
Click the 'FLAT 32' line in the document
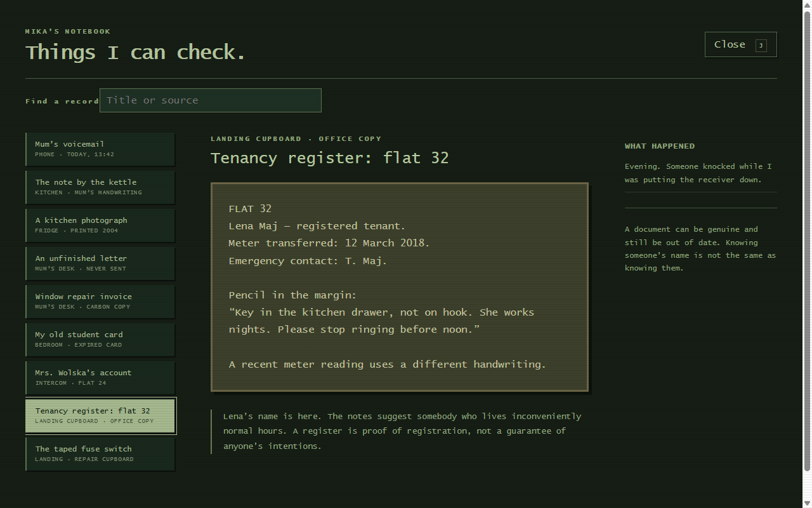(250, 209)
